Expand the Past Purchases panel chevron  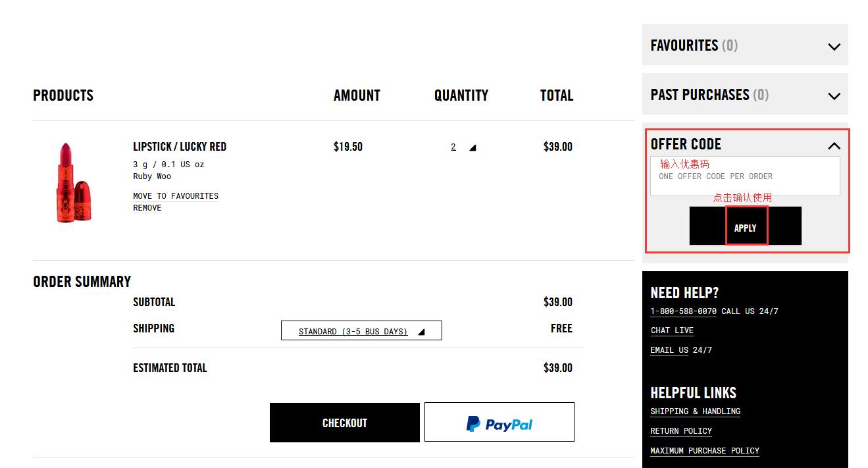834,96
